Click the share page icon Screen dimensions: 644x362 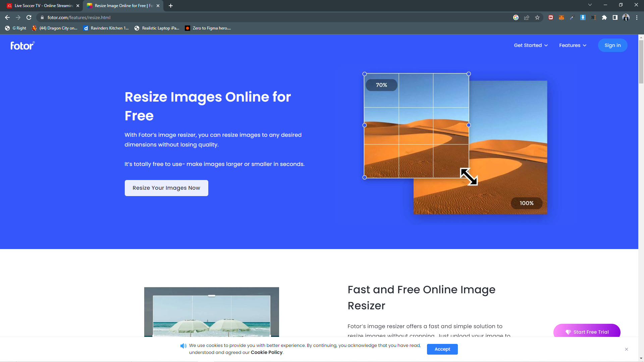(x=527, y=17)
